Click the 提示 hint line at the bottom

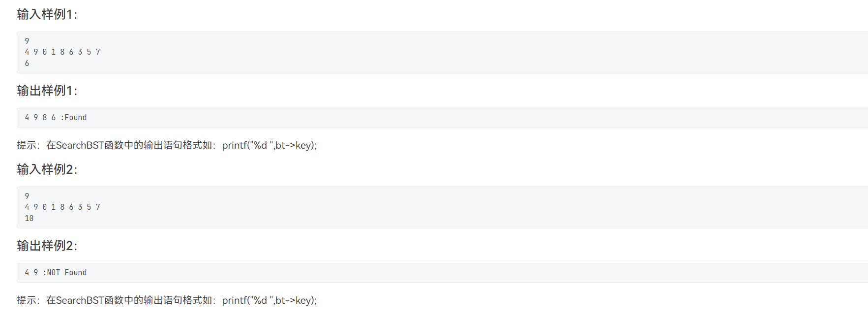(167, 300)
